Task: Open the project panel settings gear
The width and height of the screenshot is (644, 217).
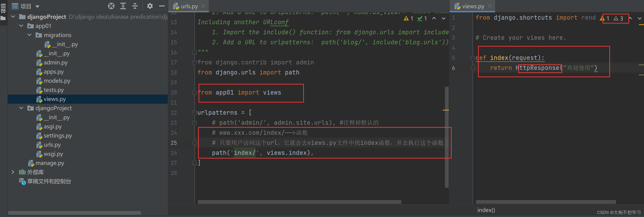Action: tap(150, 6)
